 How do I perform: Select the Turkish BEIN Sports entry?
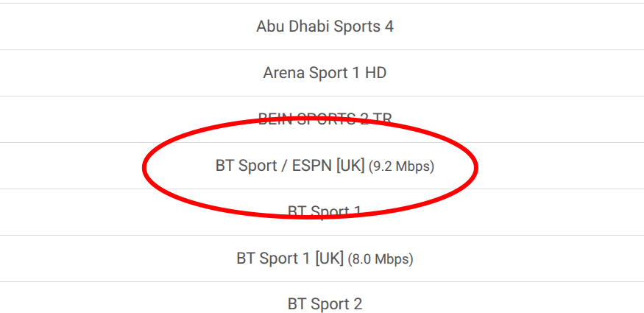tap(325, 119)
